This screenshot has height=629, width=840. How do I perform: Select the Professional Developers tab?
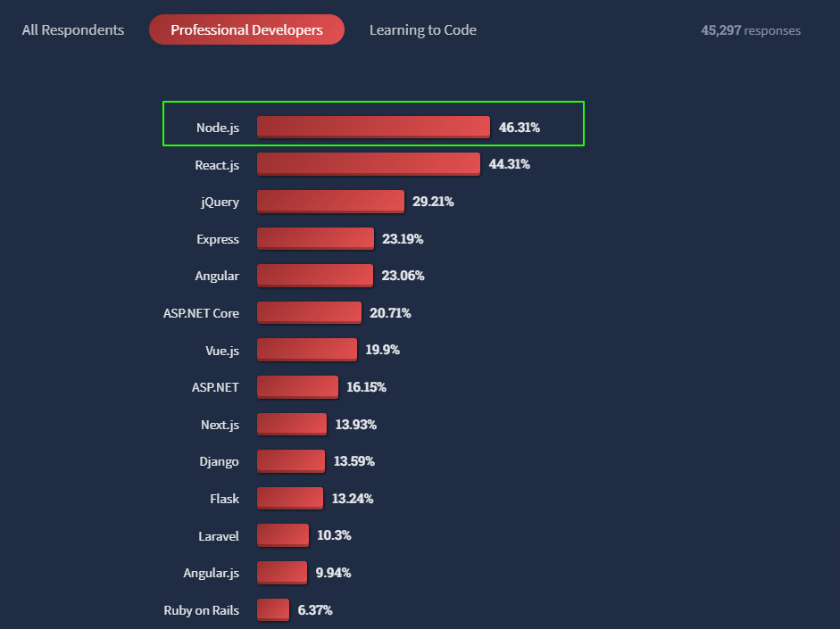coord(246,29)
